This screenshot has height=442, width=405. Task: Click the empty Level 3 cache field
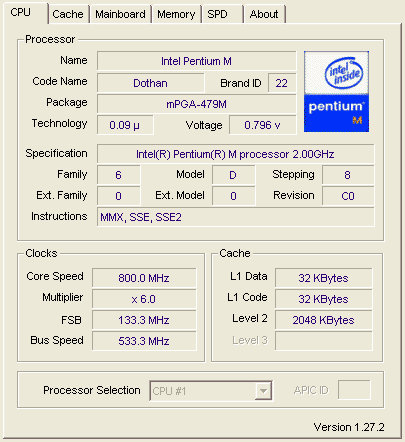pos(323,341)
